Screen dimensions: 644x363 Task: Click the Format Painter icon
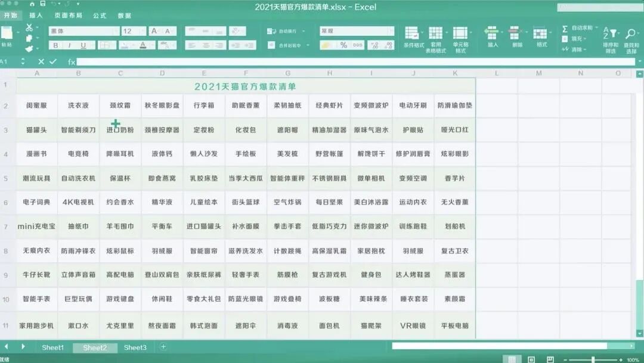pos(30,49)
